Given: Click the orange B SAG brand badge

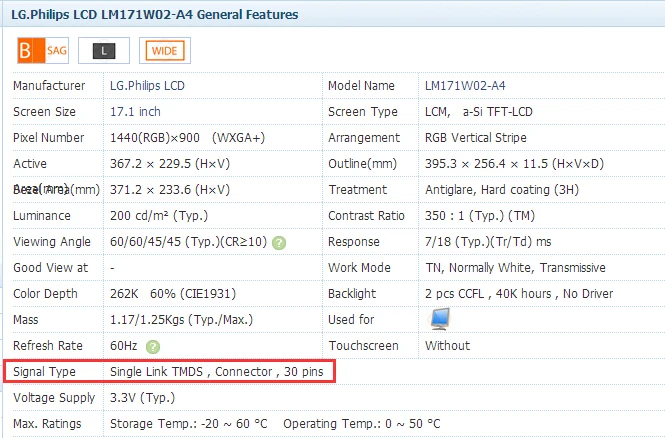Looking at the screenshot, I should click(x=43, y=50).
